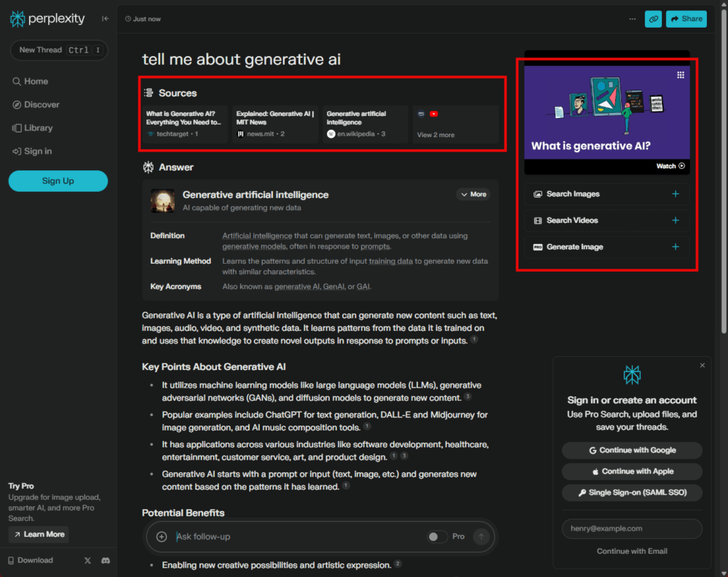
Task: Click the grid icon on video card
Action: pyautogui.click(x=680, y=75)
